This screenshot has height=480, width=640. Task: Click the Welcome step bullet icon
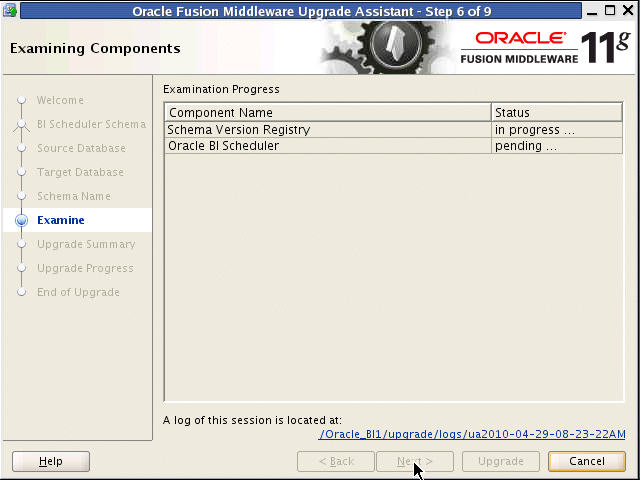click(x=22, y=100)
